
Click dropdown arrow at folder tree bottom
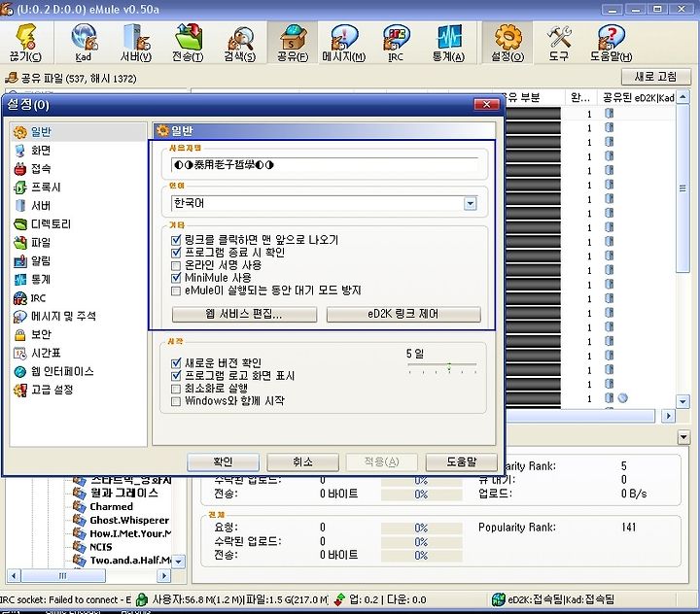coord(179,562)
